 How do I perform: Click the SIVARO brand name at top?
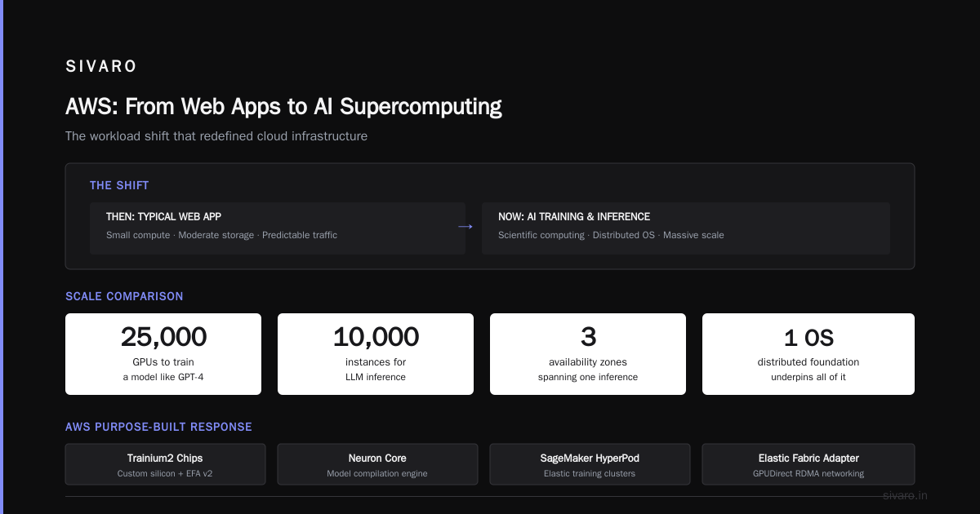pos(101,67)
